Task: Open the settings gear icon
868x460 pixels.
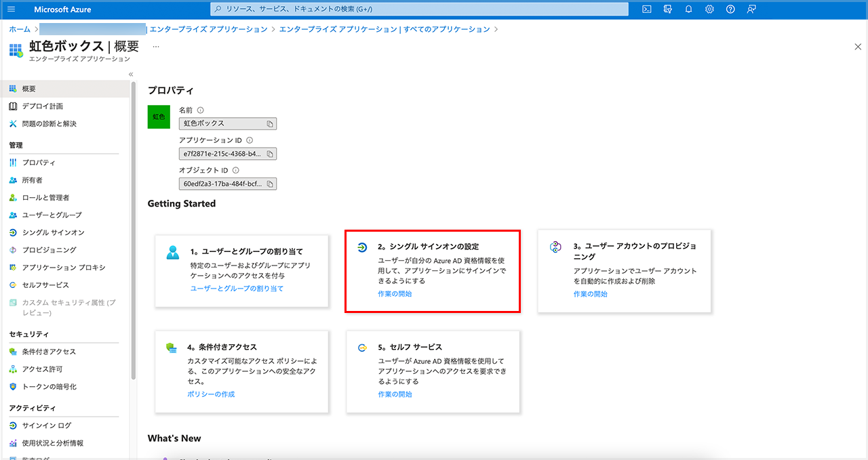Action: coord(709,9)
